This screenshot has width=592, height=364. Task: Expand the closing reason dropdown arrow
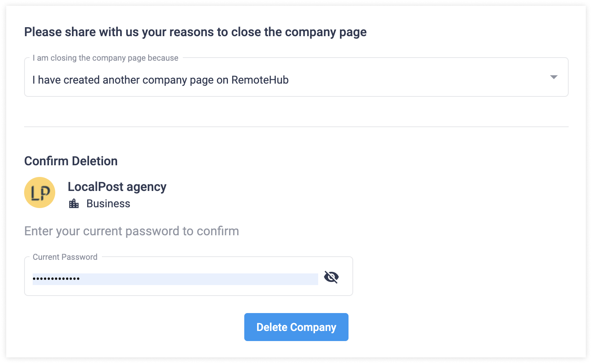[554, 77]
